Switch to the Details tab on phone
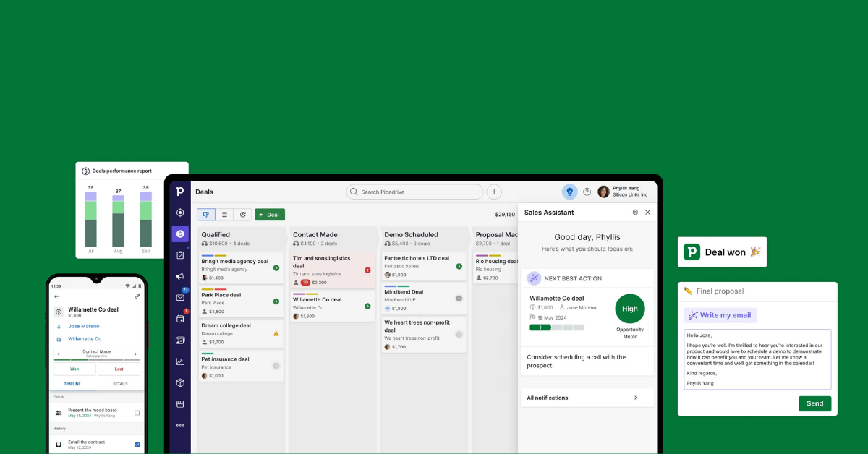The width and height of the screenshot is (868, 454). (120, 384)
